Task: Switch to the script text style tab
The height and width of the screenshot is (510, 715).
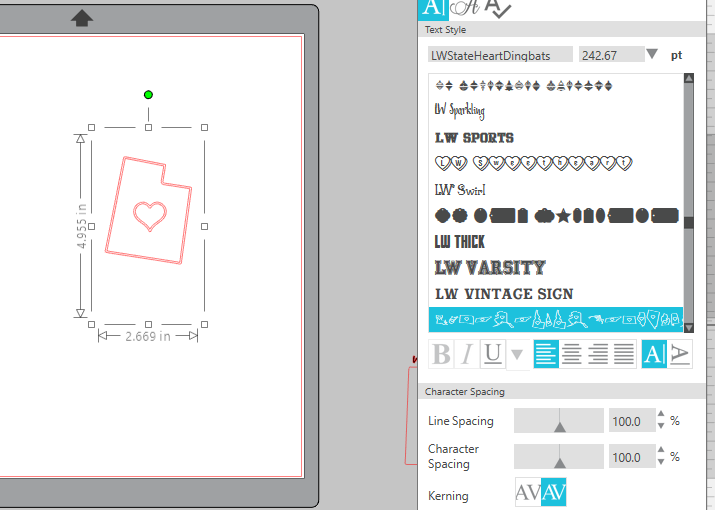Action: (463, 7)
